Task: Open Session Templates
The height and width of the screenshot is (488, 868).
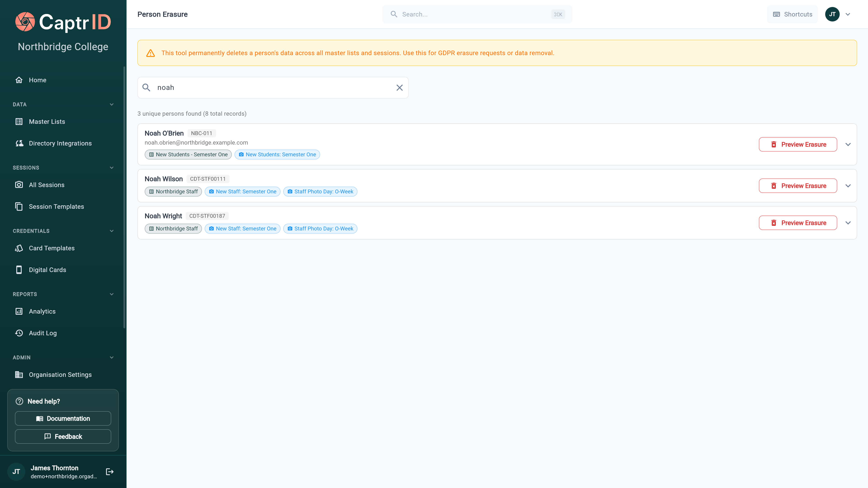Action: (63, 206)
